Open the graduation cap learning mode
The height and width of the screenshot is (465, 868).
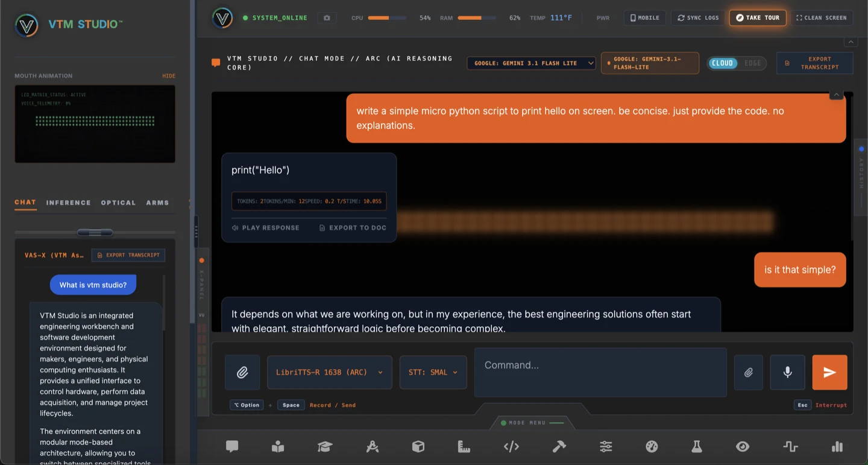click(x=325, y=446)
